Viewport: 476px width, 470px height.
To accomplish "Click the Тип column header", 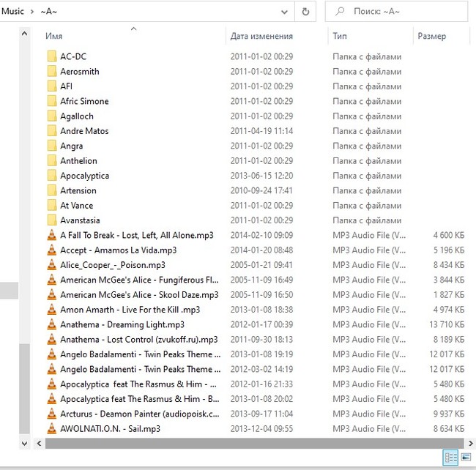I will [340, 36].
